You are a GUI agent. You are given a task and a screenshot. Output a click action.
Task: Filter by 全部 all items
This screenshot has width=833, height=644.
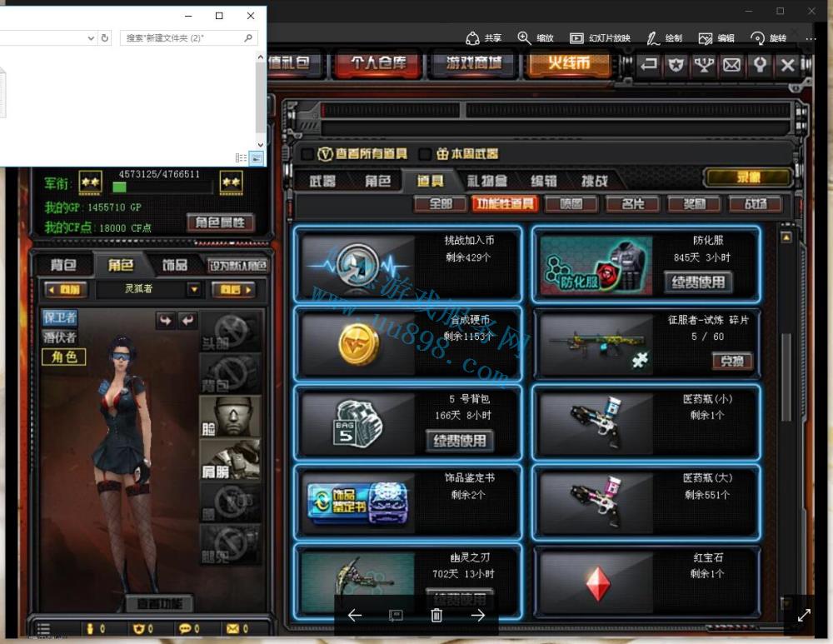click(441, 204)
